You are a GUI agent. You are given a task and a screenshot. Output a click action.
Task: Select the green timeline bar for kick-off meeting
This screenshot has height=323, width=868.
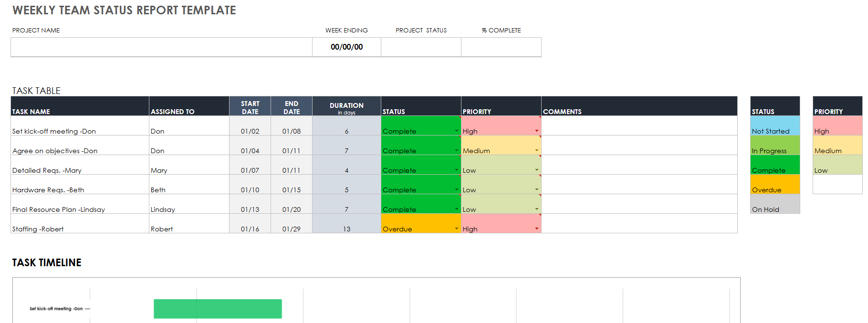click(x=218, y=309)
